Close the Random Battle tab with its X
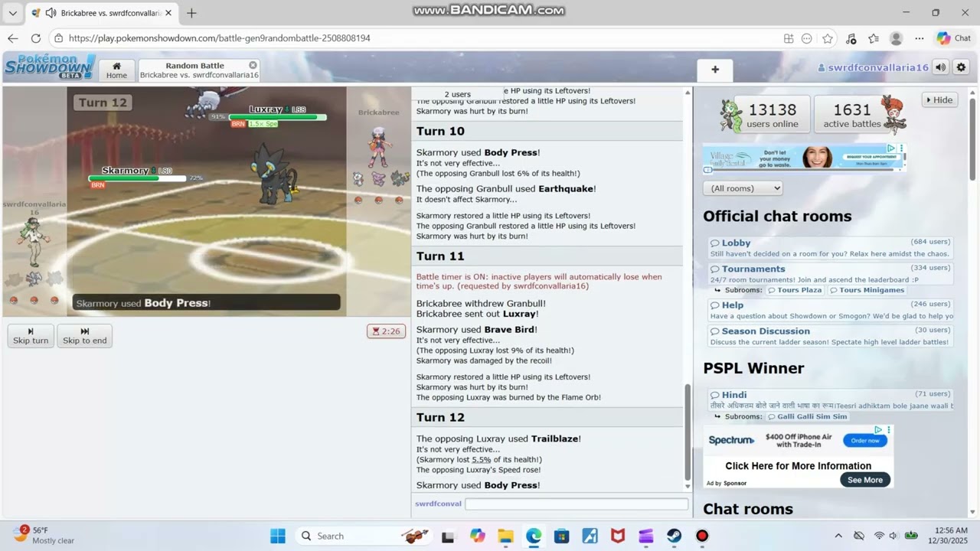Image resolution: width=980 pixels, height=551 pixels. click(x=253, y=65)
